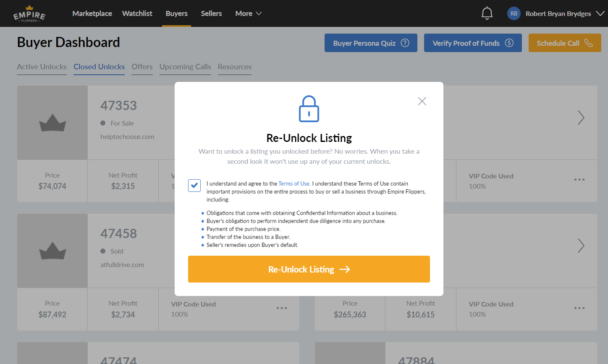Open top right listing card with chevron arrow
The height and width of the screenshot is (364, 608).
(581, 118)
